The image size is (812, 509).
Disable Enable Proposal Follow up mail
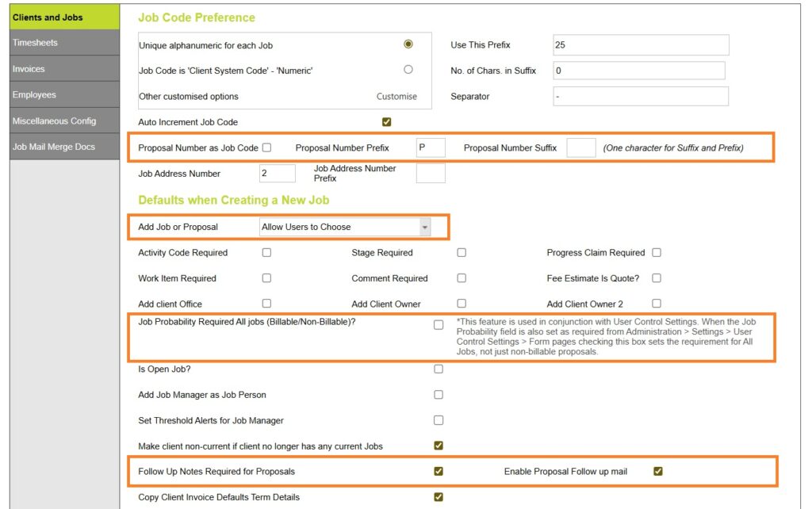pos(658,472)
